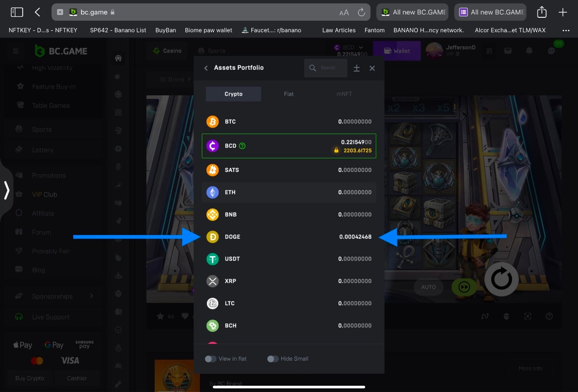The height and width of the screenshot is (392, 578).
Task: Open the BuyBan bookmark
Action: coord(165,30)
